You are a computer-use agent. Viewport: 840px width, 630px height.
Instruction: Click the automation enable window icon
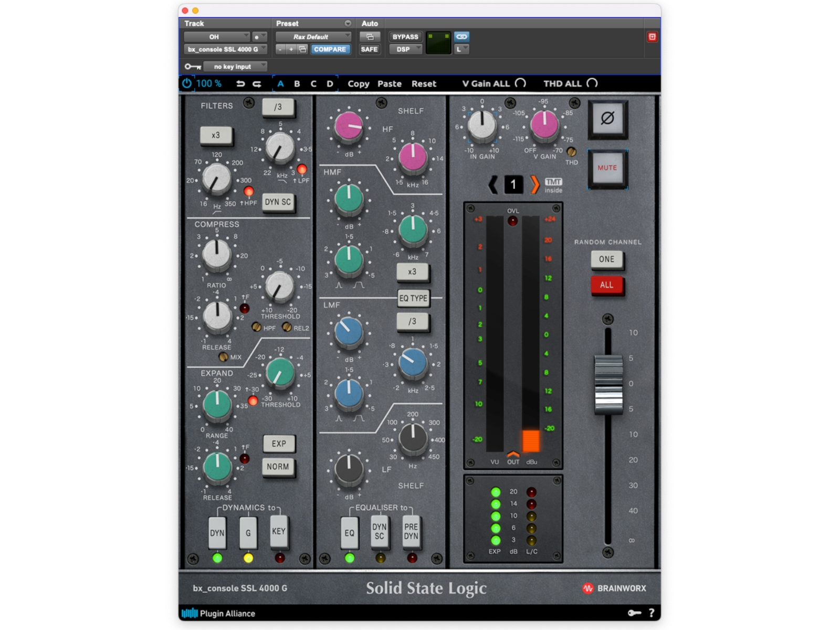pyautogui.click(x=370, y=37)
